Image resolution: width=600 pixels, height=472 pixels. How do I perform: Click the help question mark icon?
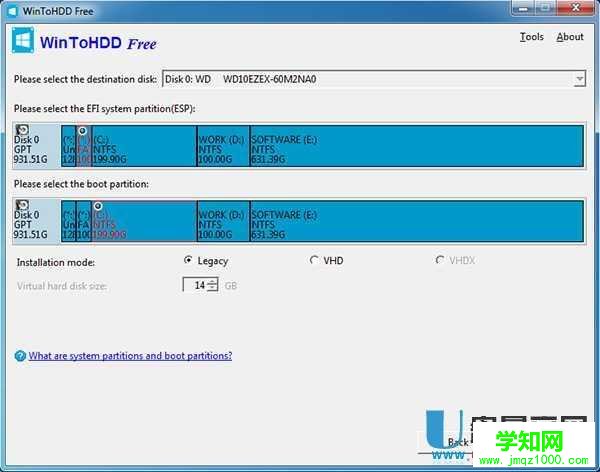tap(20, 356)
